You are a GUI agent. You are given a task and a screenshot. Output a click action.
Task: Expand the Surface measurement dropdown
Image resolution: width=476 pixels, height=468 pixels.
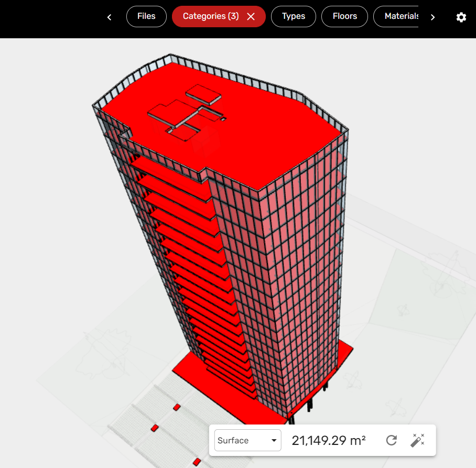point(247,440)
